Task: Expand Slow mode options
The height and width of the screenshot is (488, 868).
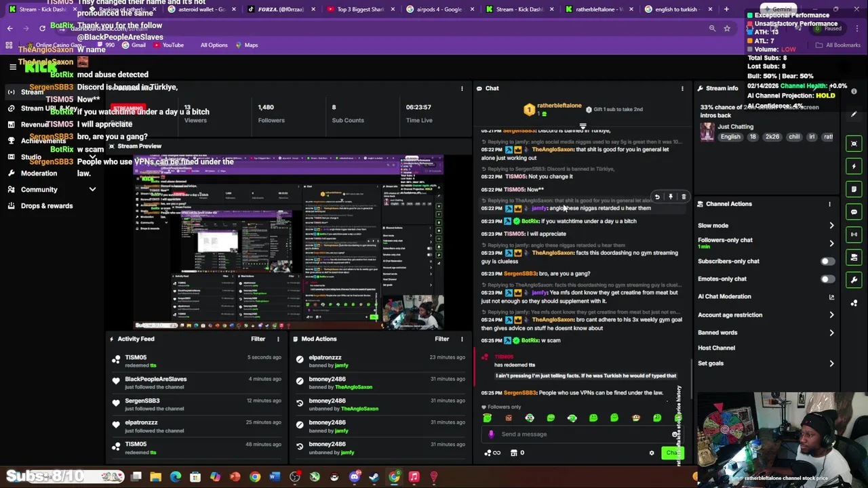Action: (831, 226)
